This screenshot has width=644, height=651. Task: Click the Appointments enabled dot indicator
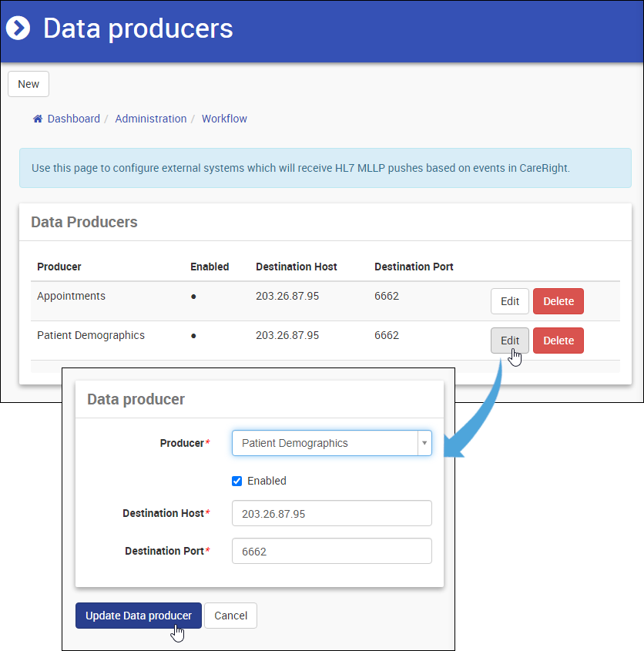(x=193, y=297)
